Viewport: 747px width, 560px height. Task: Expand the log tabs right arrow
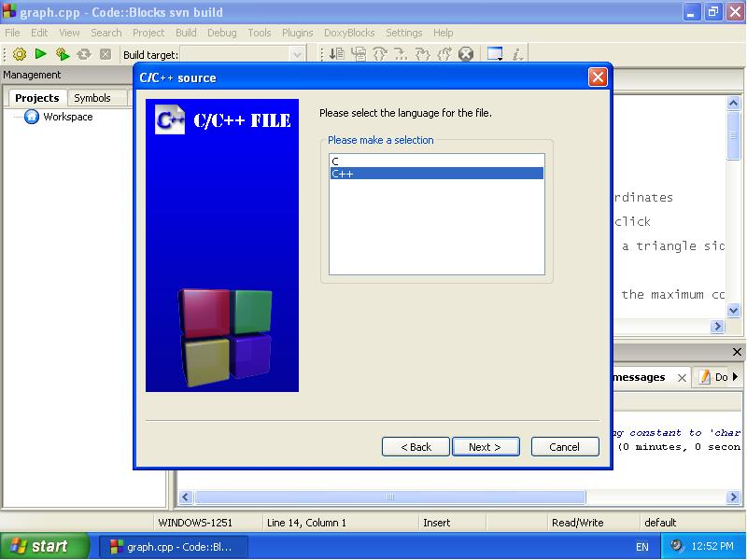[736, 377]
